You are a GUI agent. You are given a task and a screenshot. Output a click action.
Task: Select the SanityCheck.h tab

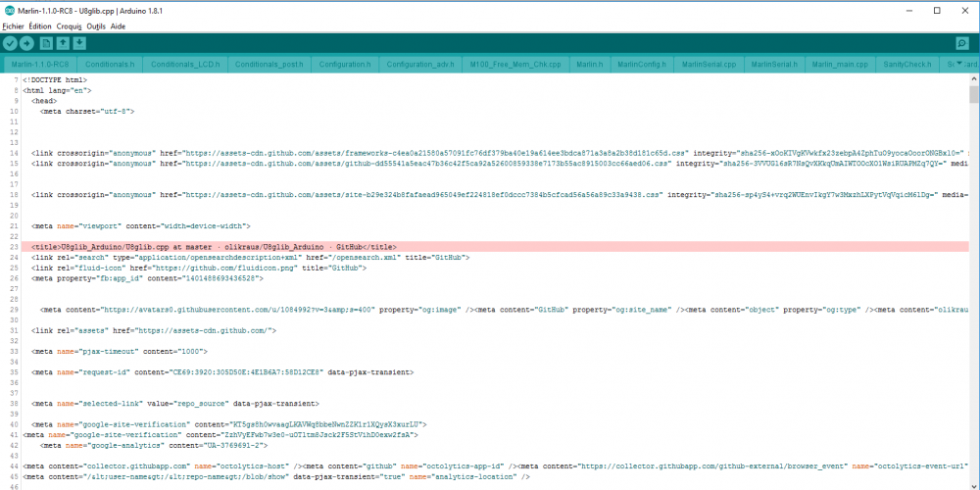coord(906,65)
